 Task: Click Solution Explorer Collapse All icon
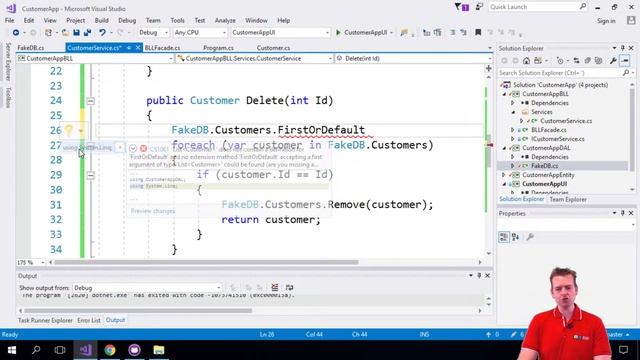(x=587, y=61)
